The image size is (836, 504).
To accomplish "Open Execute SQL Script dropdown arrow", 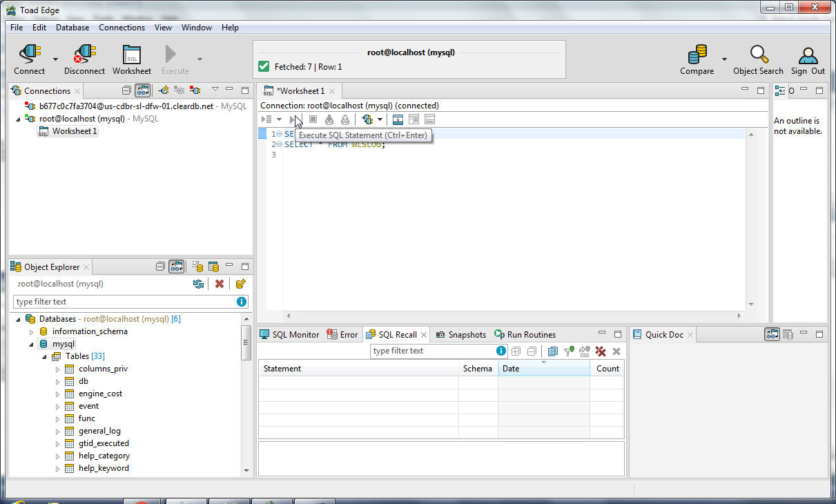I will pyautogui.click(x=279, y=120).
